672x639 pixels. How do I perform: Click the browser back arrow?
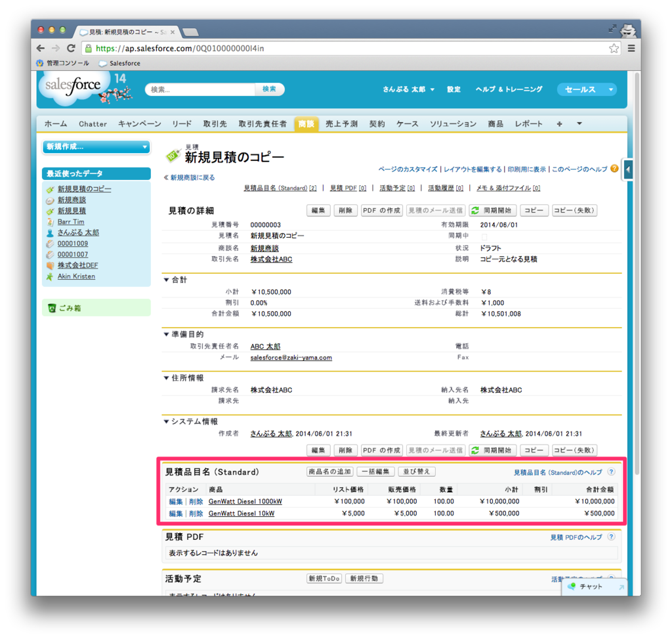click(x=41, y=48)
